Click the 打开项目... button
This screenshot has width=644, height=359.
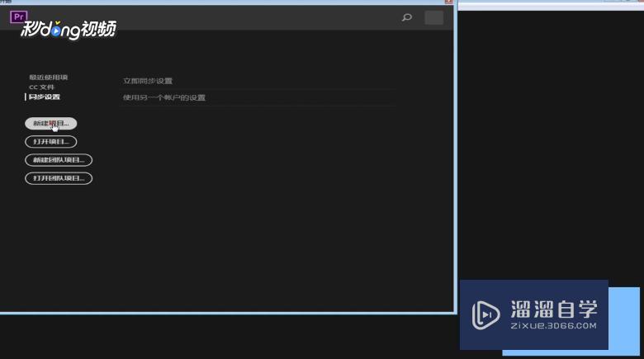51,142
